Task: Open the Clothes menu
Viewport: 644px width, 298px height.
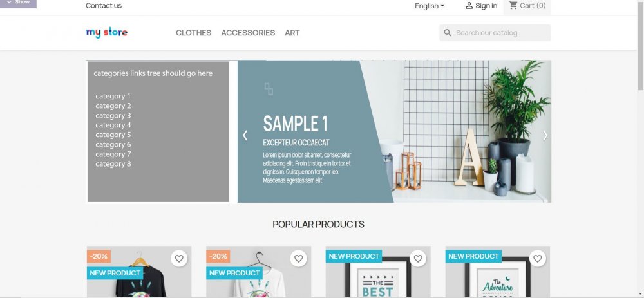Action: coord(193,33)
